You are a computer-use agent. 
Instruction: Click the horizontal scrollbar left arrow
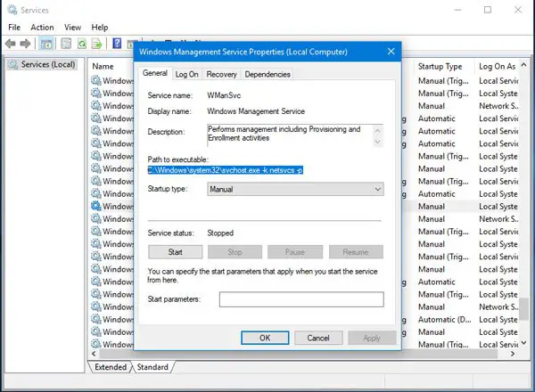pyautogui.click(x=94, y=354)
